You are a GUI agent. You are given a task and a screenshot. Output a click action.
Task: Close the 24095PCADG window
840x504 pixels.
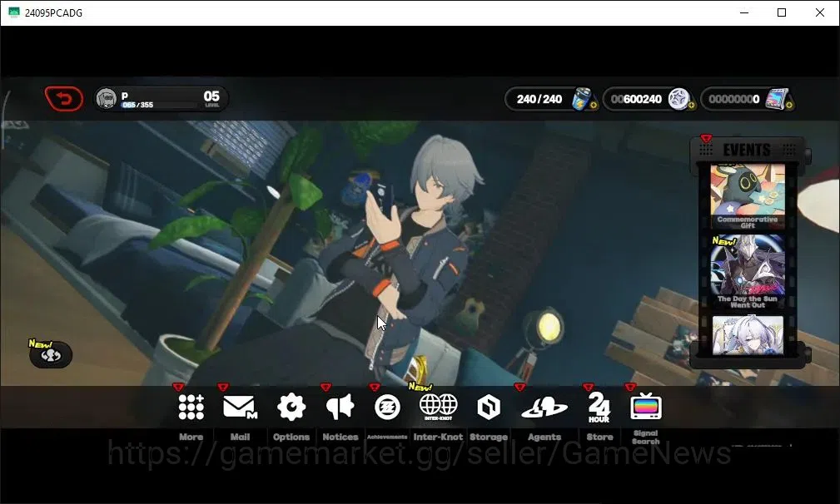click(x=820, y=12)
